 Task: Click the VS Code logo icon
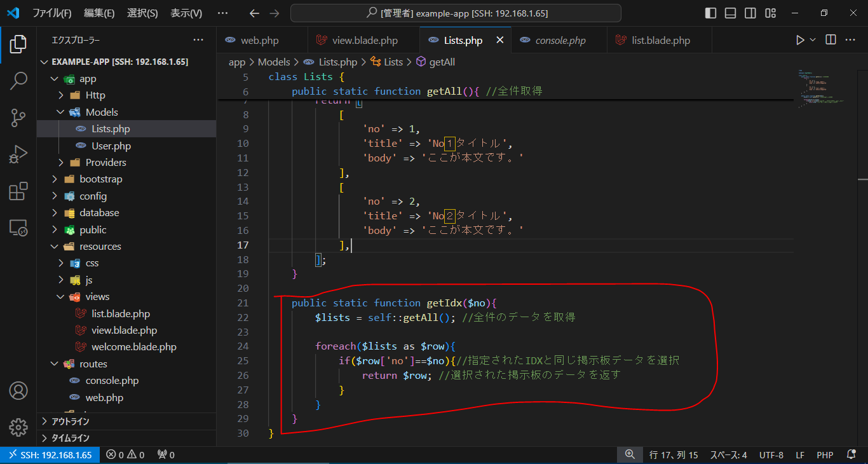pos(13,13)
